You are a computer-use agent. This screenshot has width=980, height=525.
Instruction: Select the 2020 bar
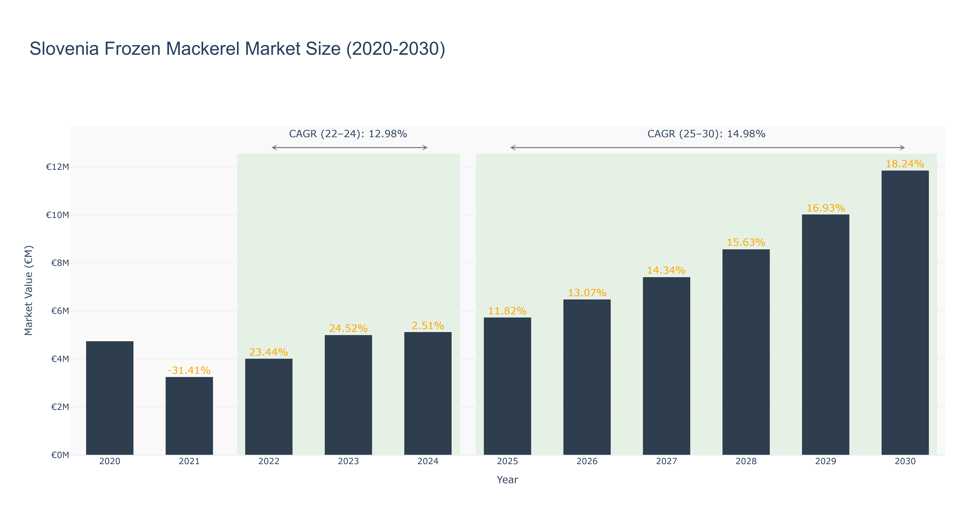point(110,398)
